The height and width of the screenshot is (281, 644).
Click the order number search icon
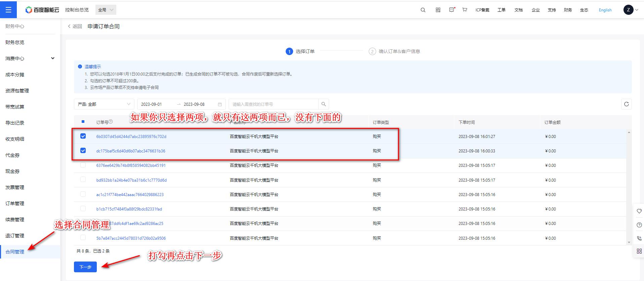click(323, 104)
